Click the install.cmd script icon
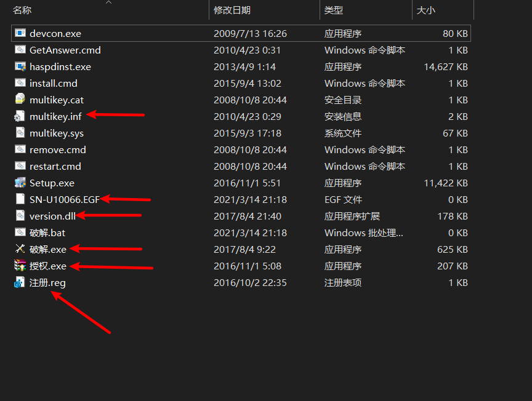 pyautogui.click(x=20, y=82)
